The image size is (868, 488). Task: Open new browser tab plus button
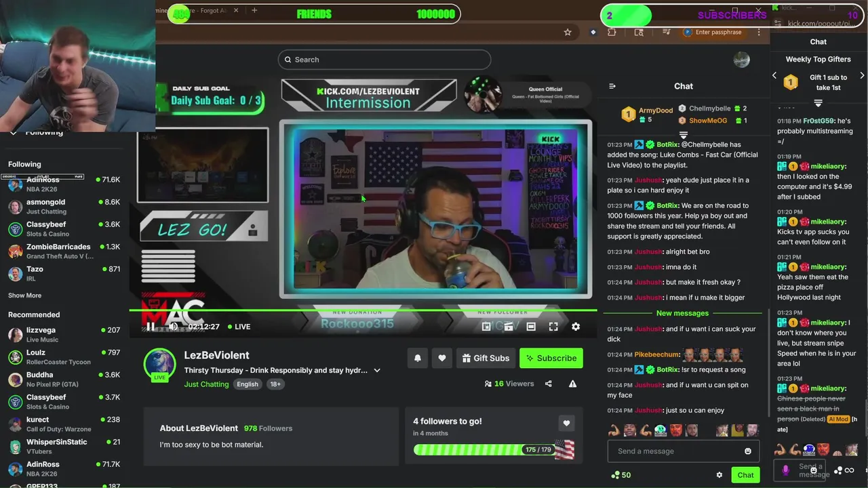[254, 10]
